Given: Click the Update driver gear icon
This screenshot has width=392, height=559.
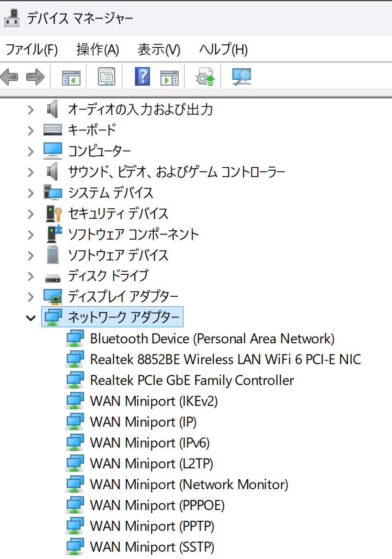Looking at the screenshot, I should tap(205, 76).
